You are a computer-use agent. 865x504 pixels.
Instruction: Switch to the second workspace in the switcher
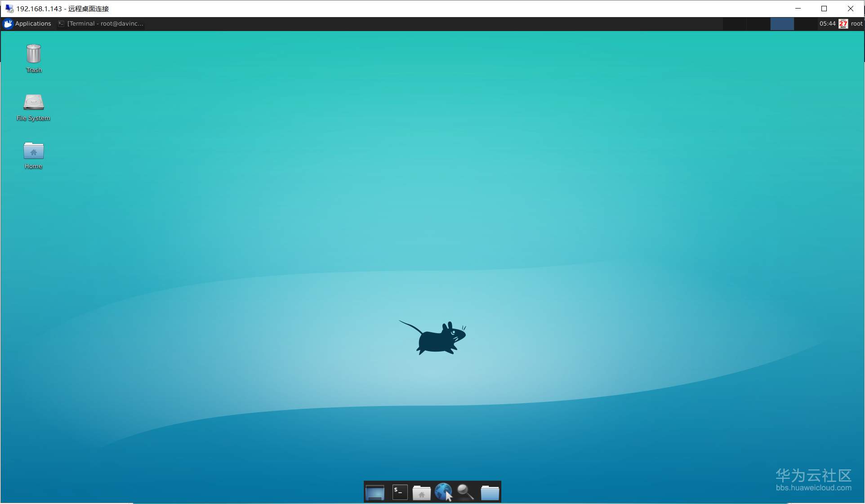[758, 24]
